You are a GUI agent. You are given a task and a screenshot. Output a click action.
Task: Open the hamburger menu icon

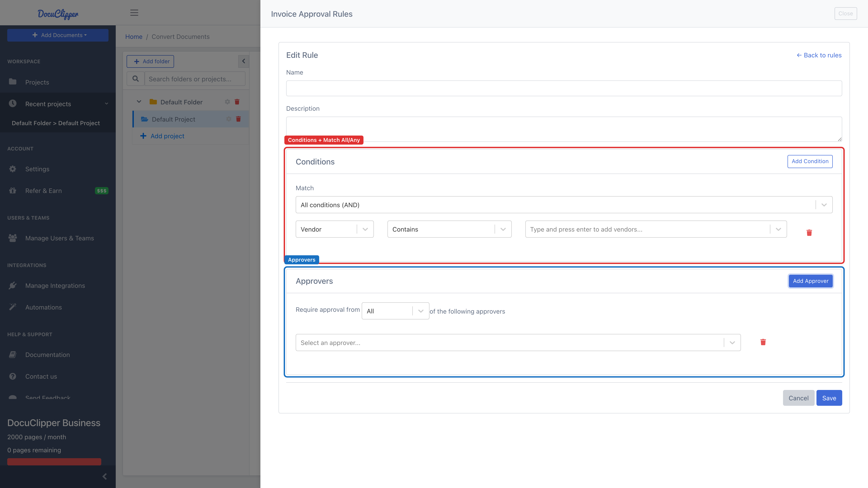click(134, 13)
